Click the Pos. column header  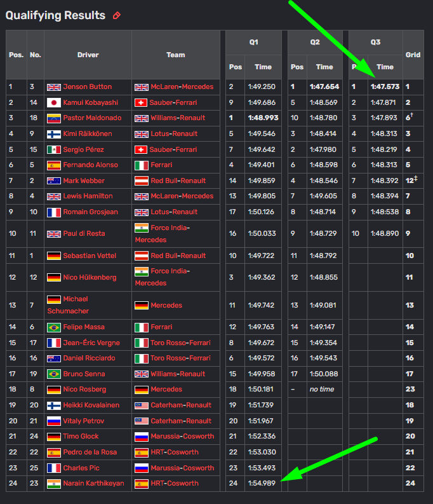[x=16, y=55]
